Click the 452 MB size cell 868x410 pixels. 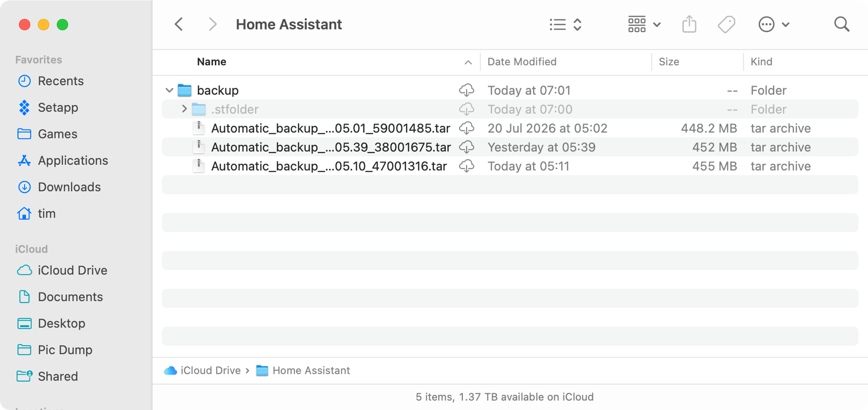coord(714,147)
